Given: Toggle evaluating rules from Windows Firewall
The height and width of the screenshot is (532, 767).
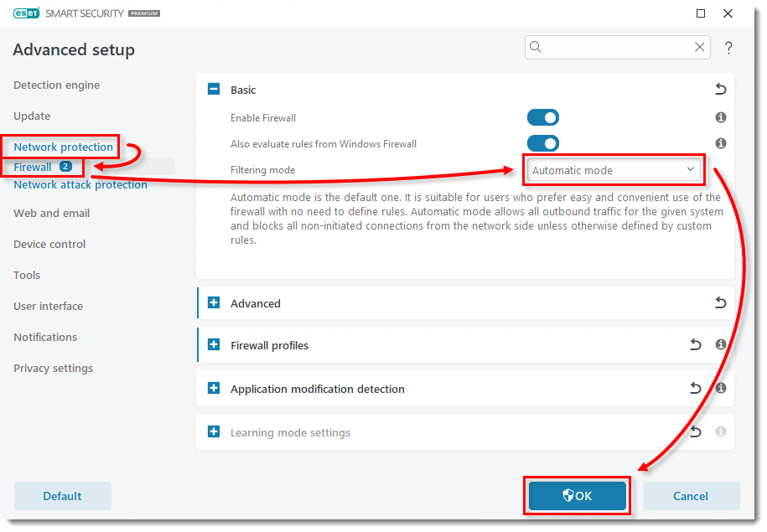Looking at the screenshot, I should click(542, 143).
